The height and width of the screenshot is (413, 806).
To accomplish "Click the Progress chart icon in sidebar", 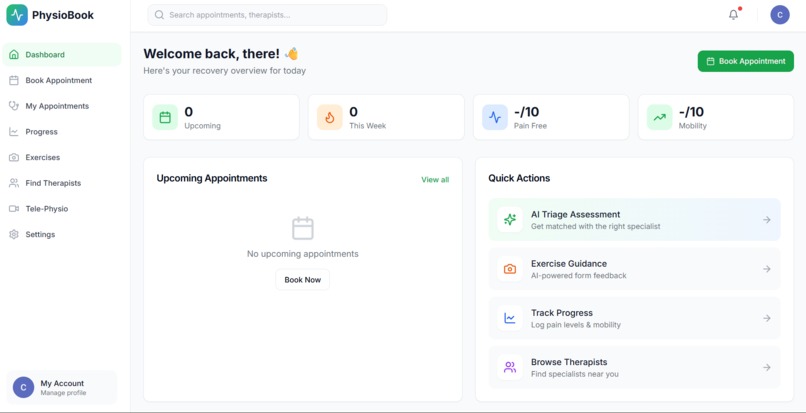I will pyautogui.click(x=14, y=132).
